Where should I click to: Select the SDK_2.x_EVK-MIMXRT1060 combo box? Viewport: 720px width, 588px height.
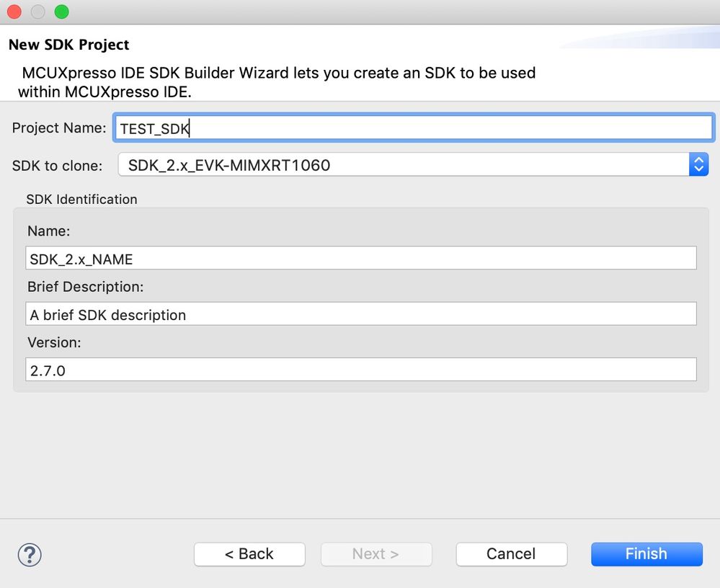point(404,165)
